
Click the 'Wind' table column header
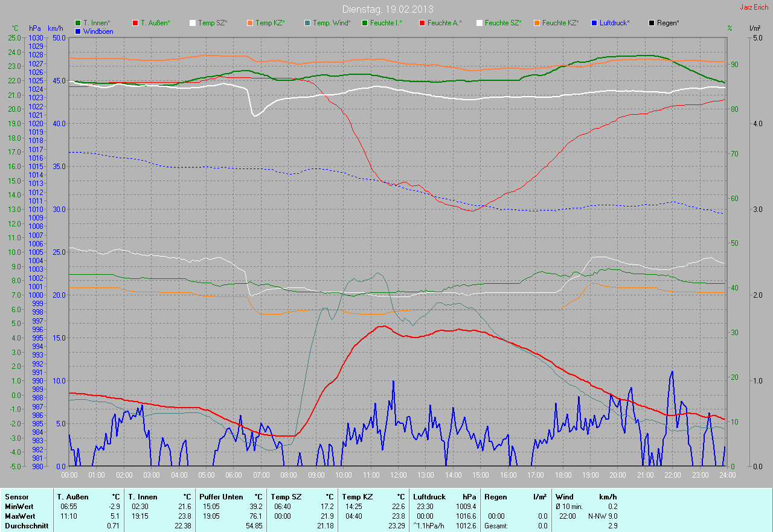coord(565,496)
